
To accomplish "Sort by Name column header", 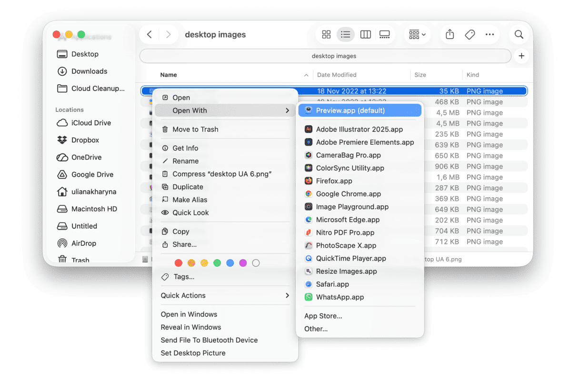I will [x=169, y=75].
